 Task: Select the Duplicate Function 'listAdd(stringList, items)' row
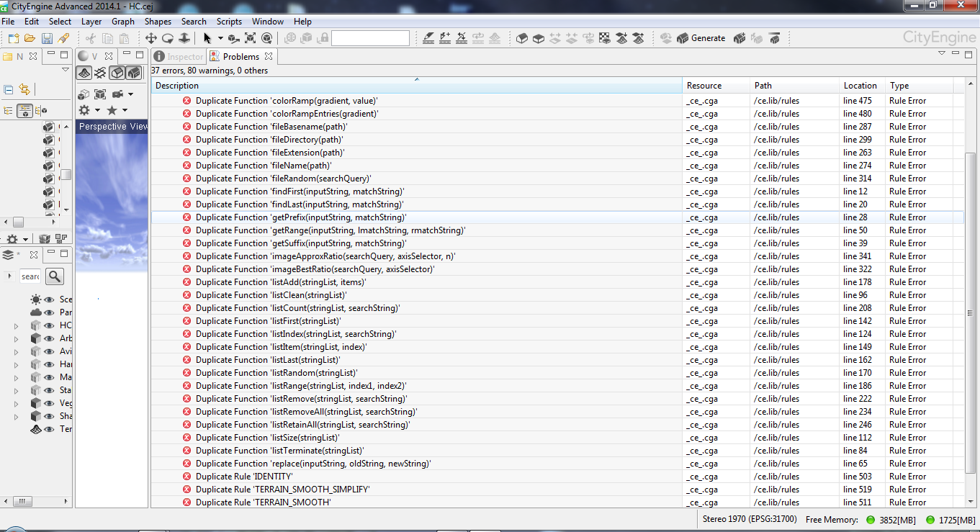[x=557, y=282]
